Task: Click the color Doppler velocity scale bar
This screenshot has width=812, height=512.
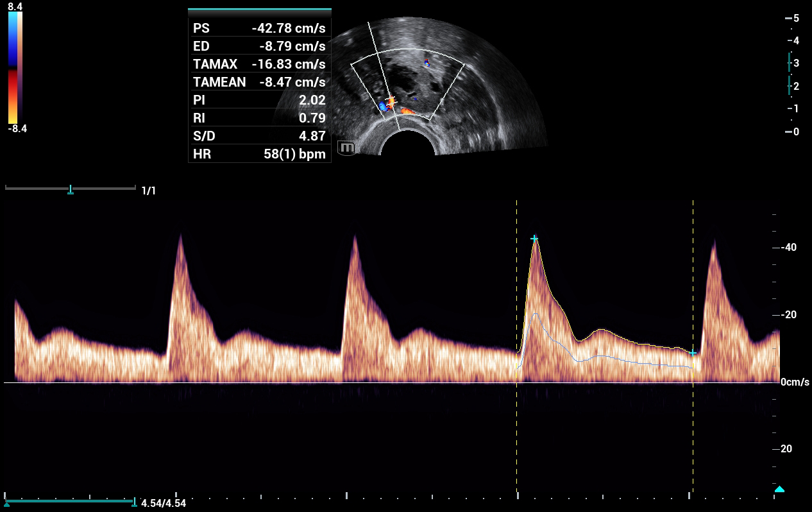Action: click(x=13, y=67)
